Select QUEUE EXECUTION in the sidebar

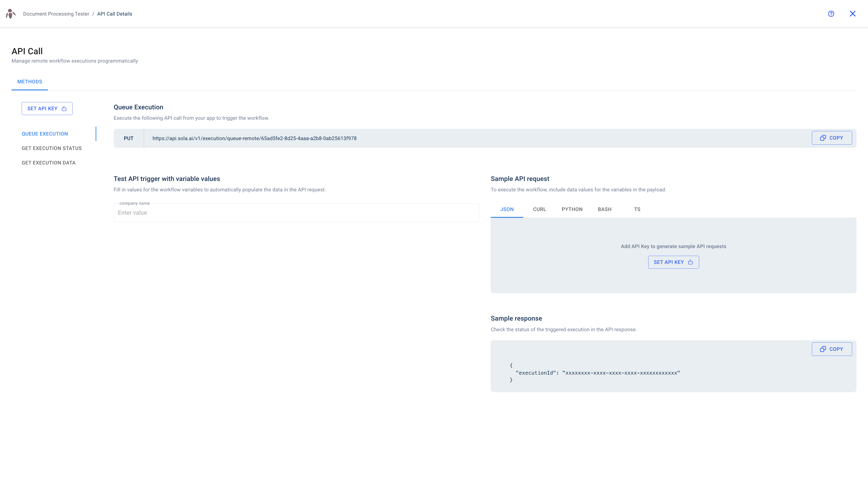point(45,134)
